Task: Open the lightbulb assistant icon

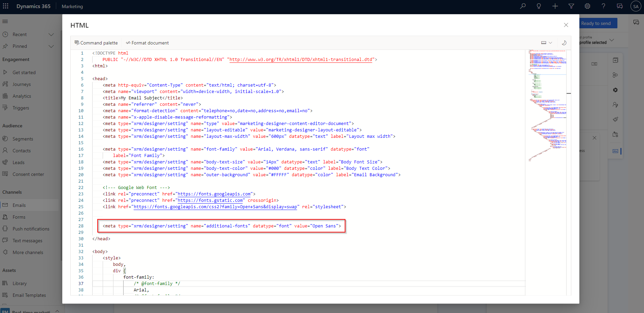Action: click(x=539, y=6)
